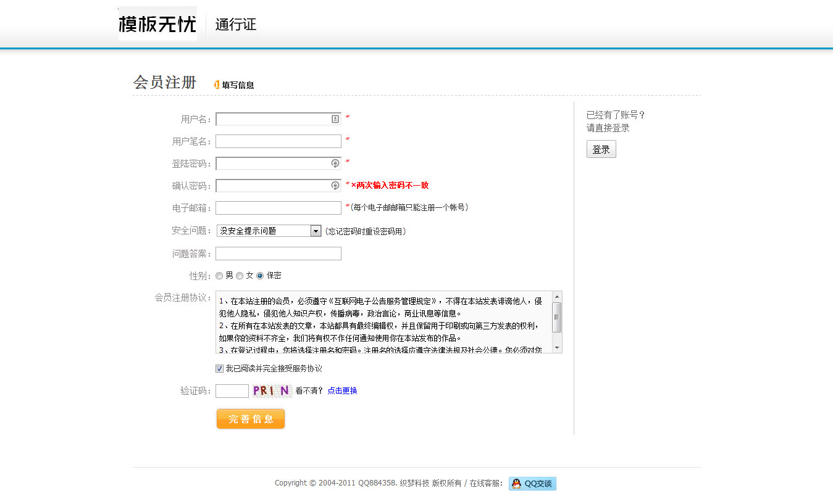Click the 模板无忧 logo
The width and height of the screenshot is (833, 504).
157,24
